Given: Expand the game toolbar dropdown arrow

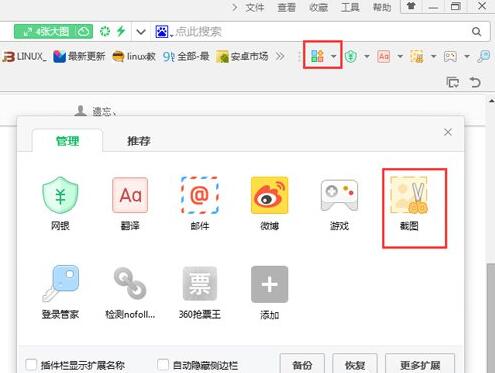Looking at the screenshot, I should 467,56.
